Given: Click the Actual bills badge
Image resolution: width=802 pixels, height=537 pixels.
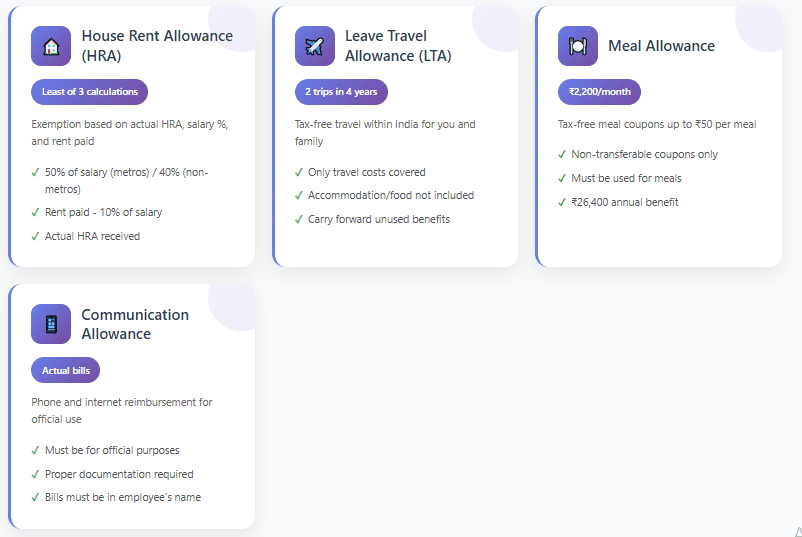Looking at the screenshot, I should (x=66, y=370).
